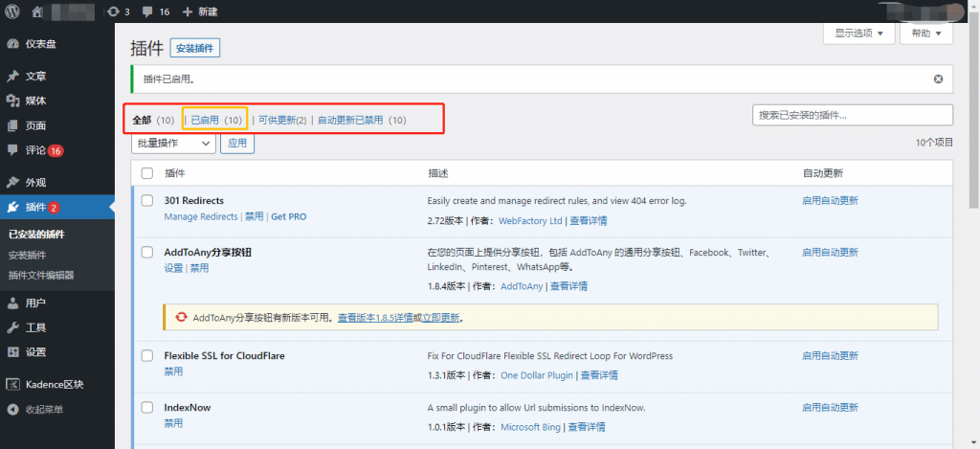The image size is (980, 449).
Task: Open 页面 pages icon in sidebar
Action: [13, 125]
